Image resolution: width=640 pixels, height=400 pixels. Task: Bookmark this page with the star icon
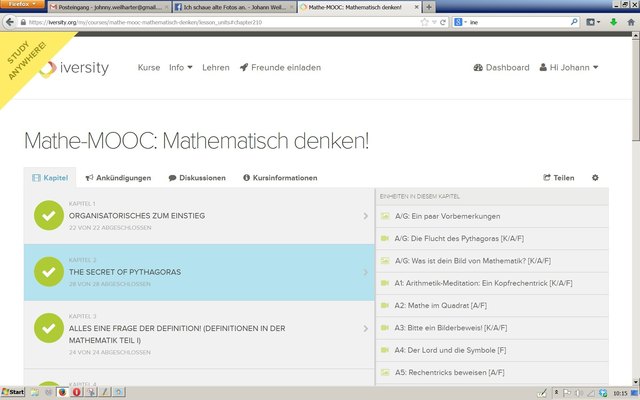tap(424, 22)
